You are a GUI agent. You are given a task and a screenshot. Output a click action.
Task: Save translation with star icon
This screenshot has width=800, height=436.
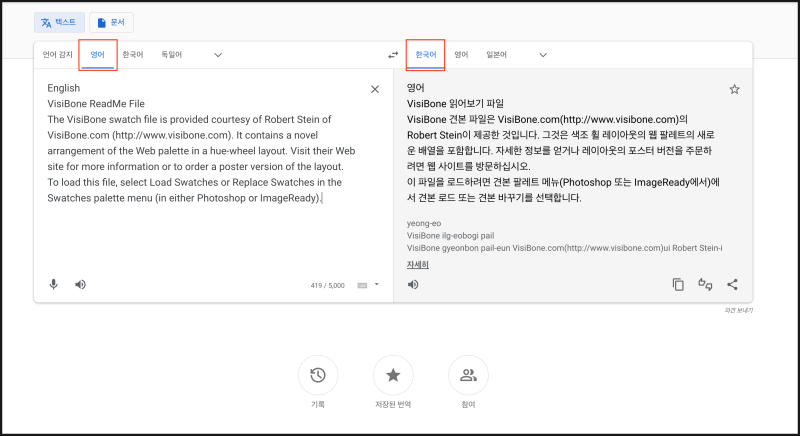click(734, 90)
